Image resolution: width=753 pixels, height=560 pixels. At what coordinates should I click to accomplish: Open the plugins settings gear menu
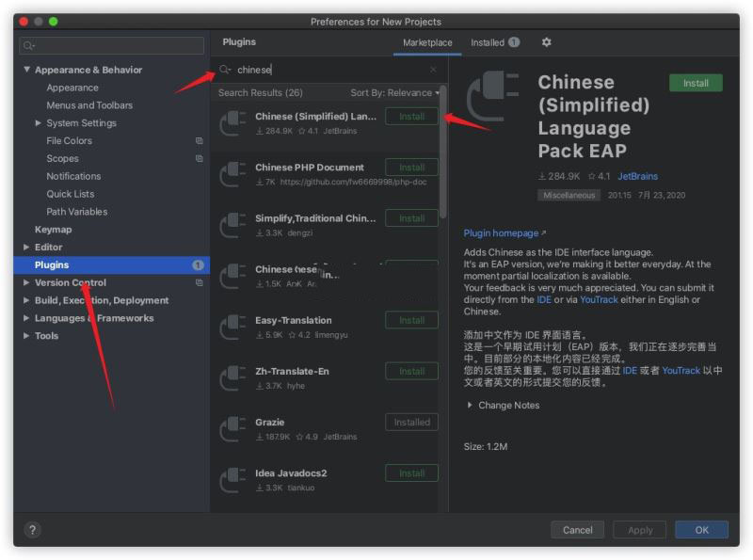point(546,42)
